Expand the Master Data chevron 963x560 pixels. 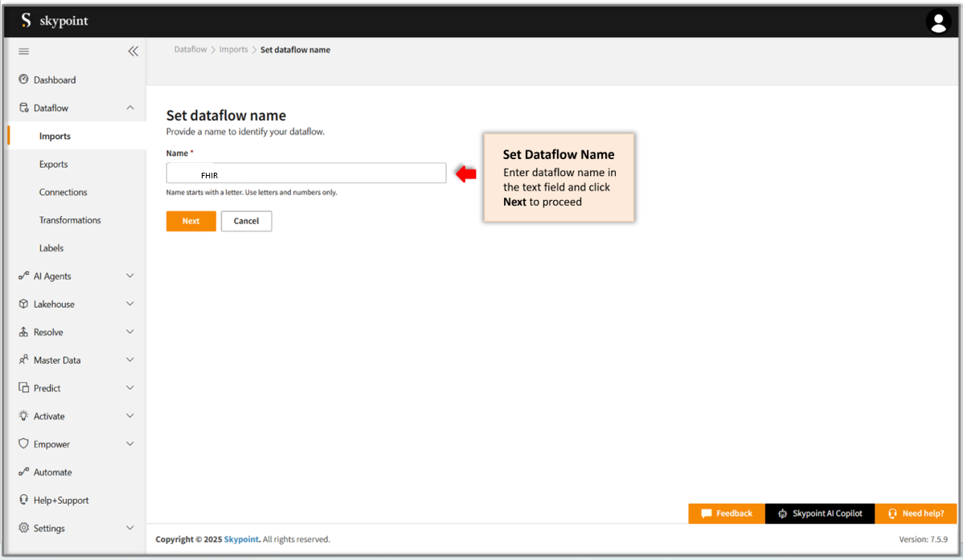tap(130, 360)
